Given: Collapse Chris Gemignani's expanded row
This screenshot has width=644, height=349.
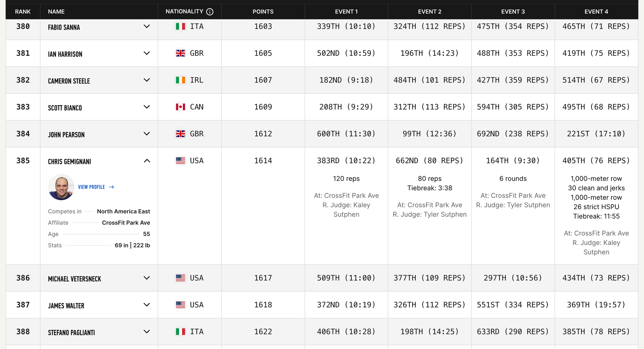Looking at the screenshot, I should click(x=147, y=161).
